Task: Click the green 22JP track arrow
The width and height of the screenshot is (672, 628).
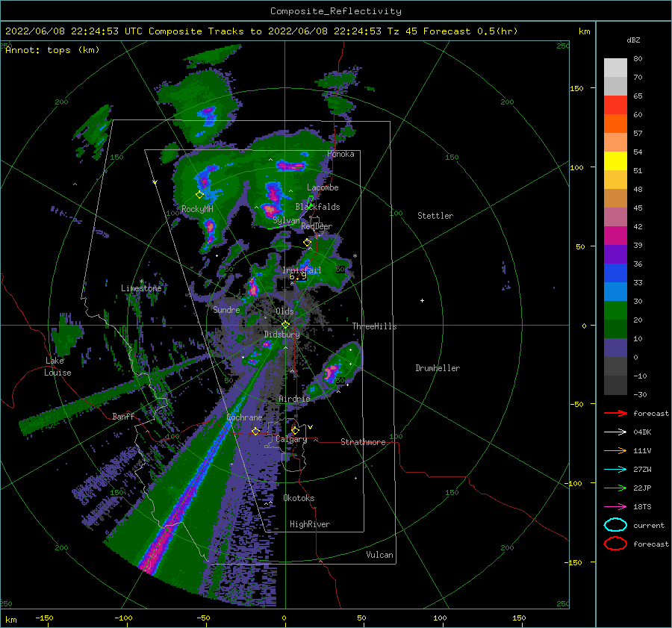Action: pyautogui.click(x=615, y=488)
